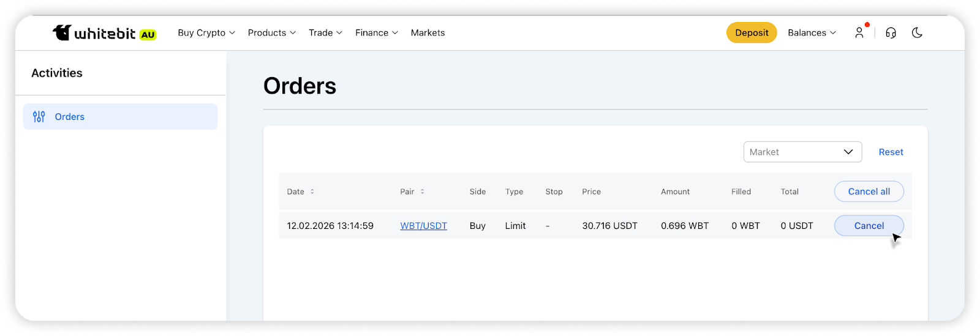Expand the Products dropdown menu
The width and height of the screenshot is (980, 336).
tap(271, 33)
